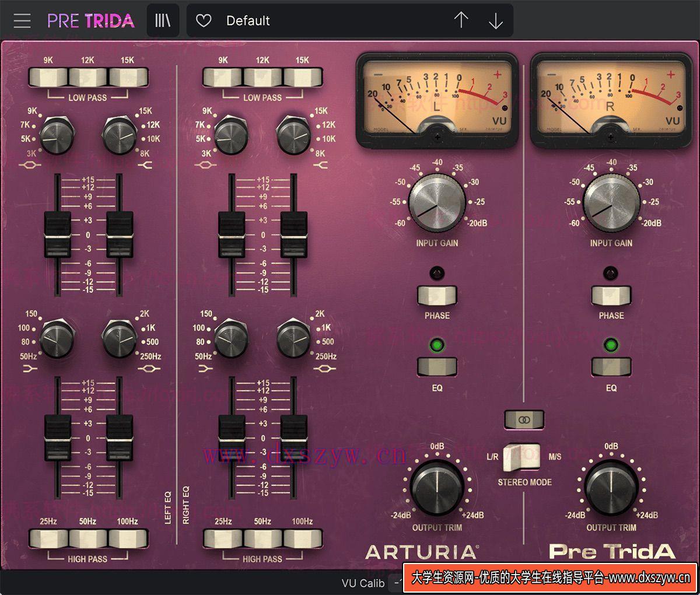The width and height of the screenshot is (700, 595).
Task: Toggle right channel PHASE button
Action: [611, 295]
